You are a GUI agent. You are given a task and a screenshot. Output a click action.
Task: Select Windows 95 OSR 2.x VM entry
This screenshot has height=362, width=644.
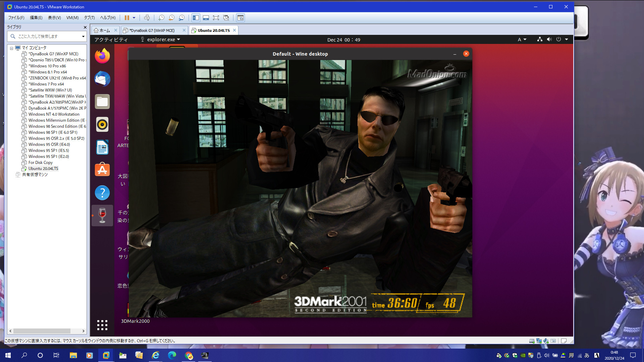click(x=56, y=138)
